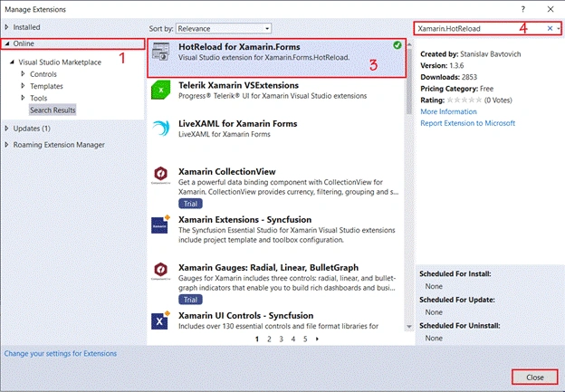Click Created by Stanislav Bavtovich text

pyautogui.click(x=471, y=54)
